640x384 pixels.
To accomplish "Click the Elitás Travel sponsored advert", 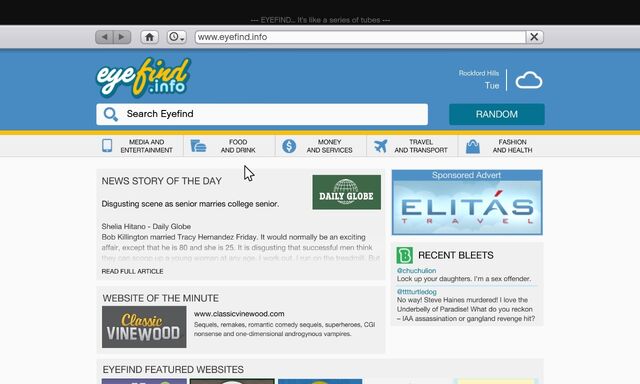I will point(467,203).
